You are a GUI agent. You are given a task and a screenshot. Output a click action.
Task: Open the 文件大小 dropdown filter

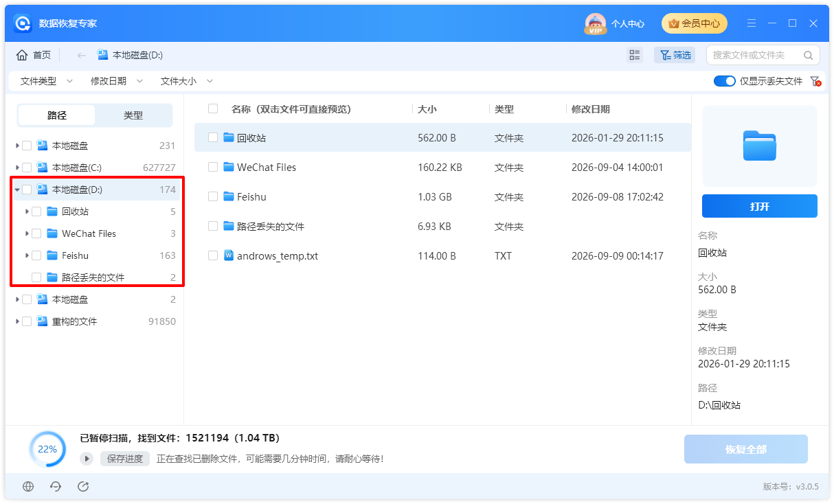[187, 81]
